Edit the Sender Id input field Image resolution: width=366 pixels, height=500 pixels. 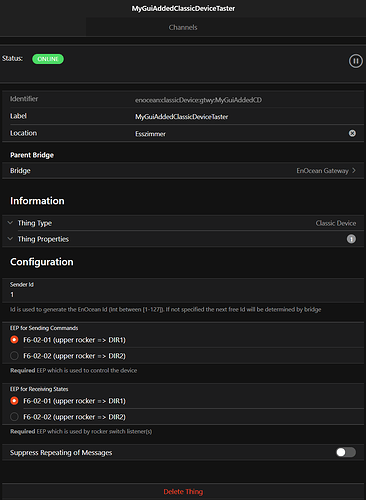click(183, 295)
